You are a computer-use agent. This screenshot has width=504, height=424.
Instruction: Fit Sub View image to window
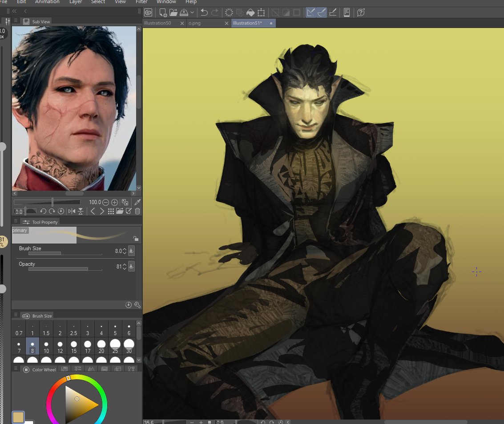[125, 202]
